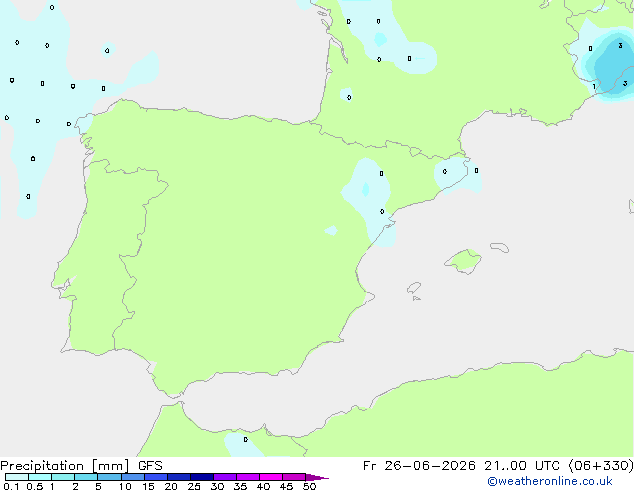The image size is (634, 490).
Task: Click the legend label '50'
Action: [309, 486]
